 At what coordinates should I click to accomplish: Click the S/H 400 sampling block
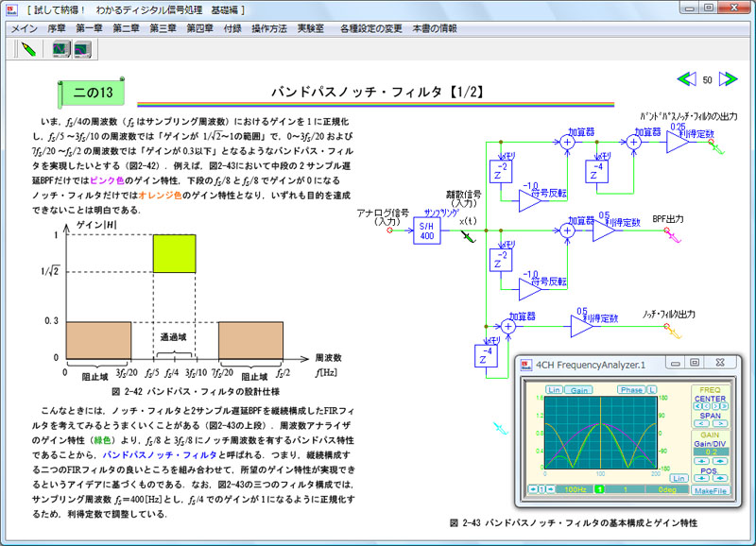[428, 230]
